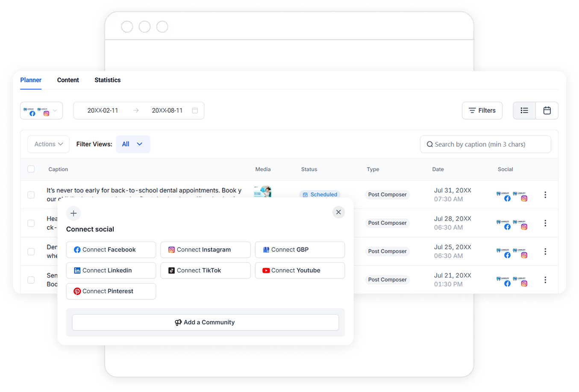Open the Filter Views All dropdown
Screen dimensions: 579x392
(133, 144)
